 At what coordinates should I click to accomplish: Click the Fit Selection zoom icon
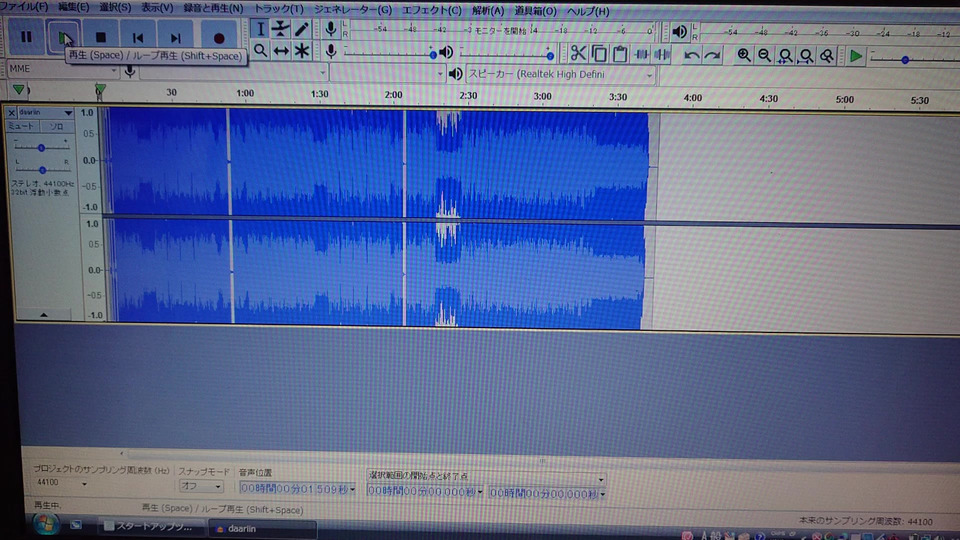point(785,56)
